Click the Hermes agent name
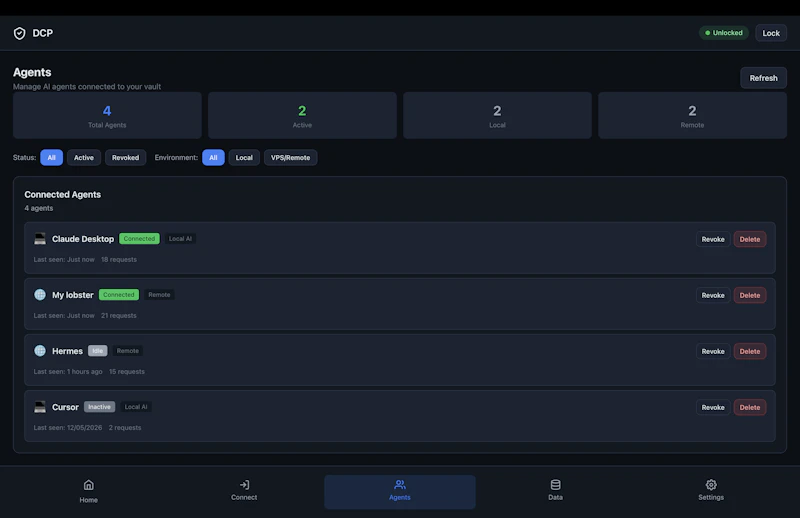800x518 pixels. [x=67, y=351]
